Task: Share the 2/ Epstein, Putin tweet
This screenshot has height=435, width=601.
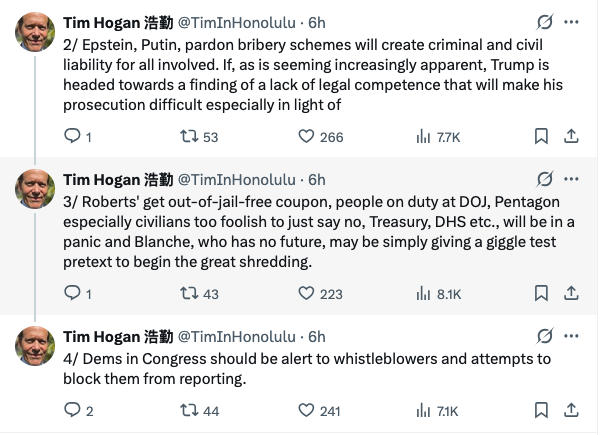Action: [571, 137]
